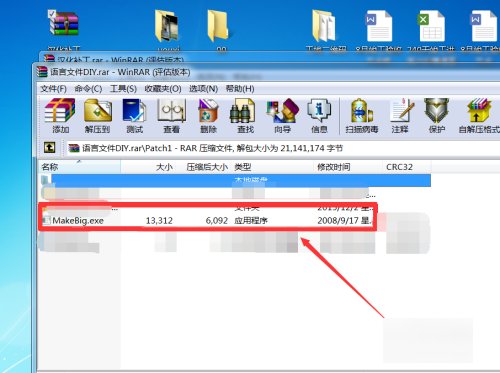The height and width of the screenshot is (373, 500).
Task: Select the highlighted parent folder row
Action: [236, 180]
